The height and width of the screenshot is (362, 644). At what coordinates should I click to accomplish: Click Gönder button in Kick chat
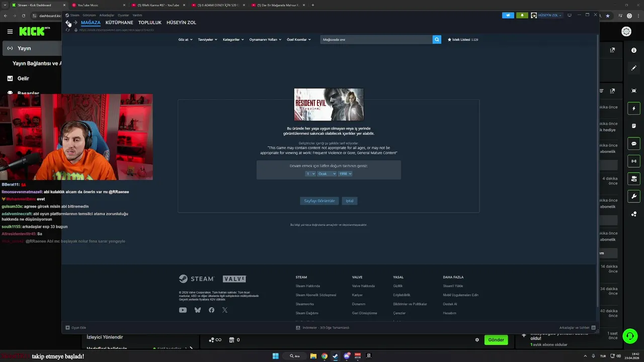(496, 340)
